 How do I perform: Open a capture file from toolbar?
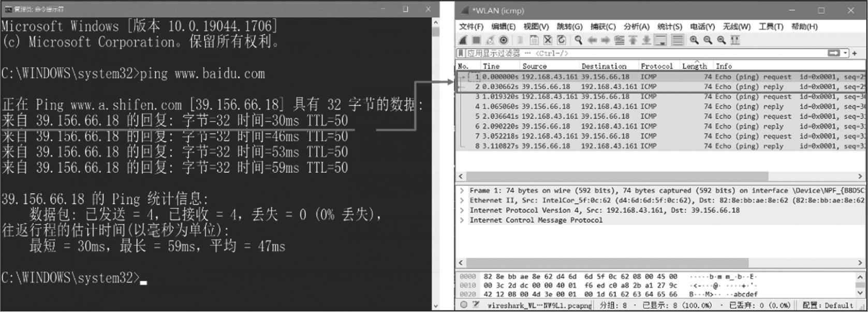(520, 40)
